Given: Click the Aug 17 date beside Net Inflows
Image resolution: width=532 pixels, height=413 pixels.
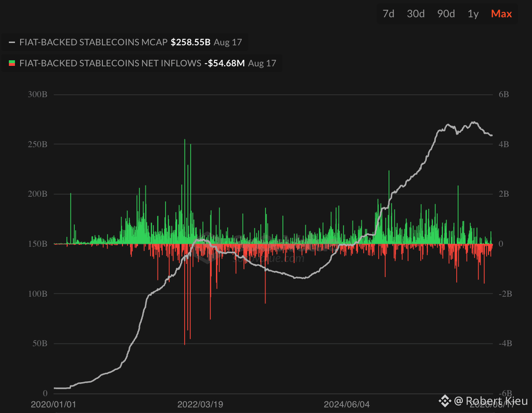Looking at the screenshot, I should [x=262, y=63].
